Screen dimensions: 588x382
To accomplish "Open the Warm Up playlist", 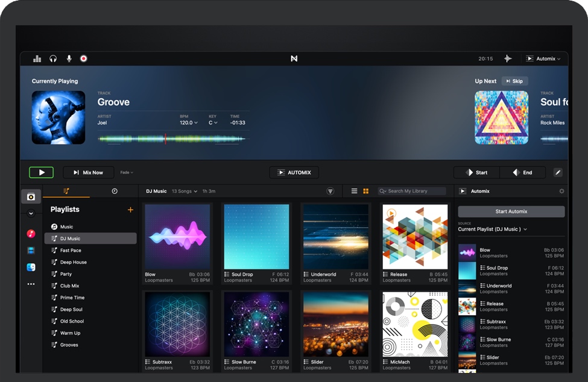I will (x=90, y=333).
